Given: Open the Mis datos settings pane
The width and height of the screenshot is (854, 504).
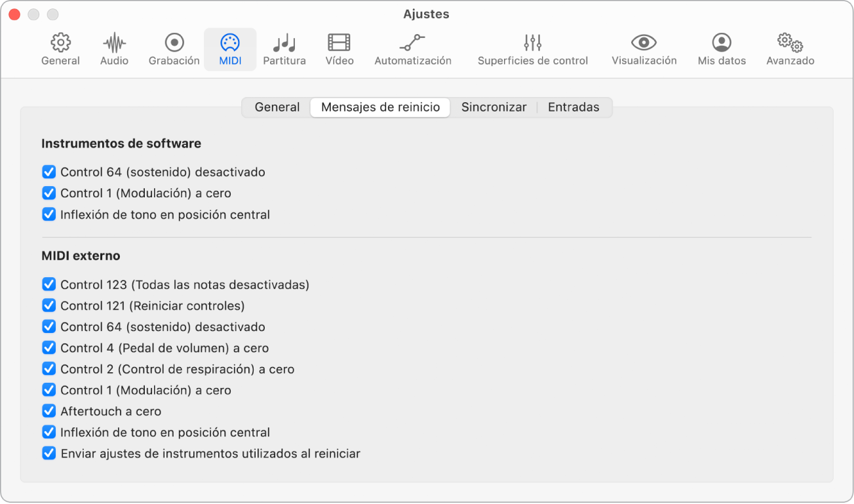Looking at the screenshot, I should click(x=721, y=49).
